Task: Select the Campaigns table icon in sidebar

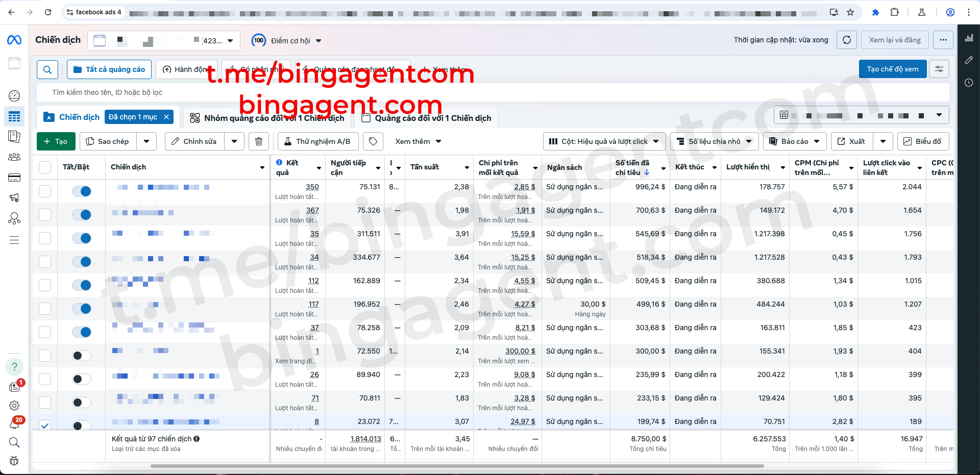Action: tap(14, 117)
